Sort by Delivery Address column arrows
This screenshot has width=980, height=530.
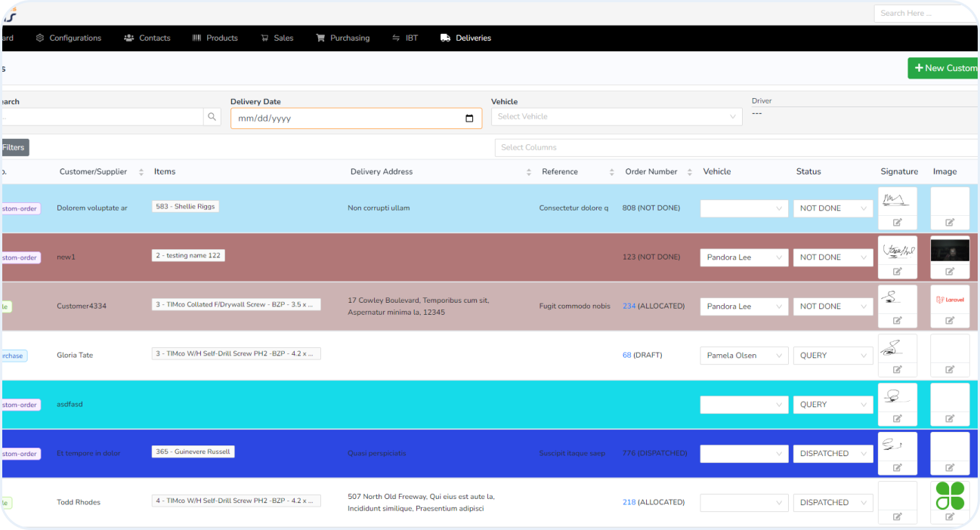click(x=529, y=172)
